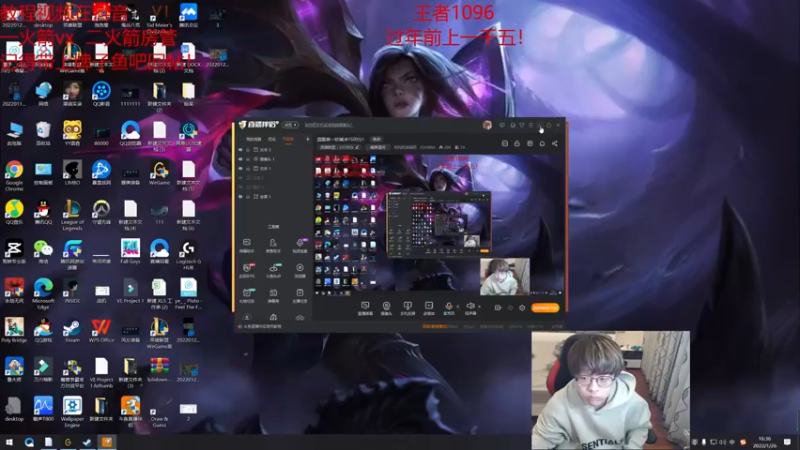
Task: Hide the 全屏 1 layer with its eye icon
Action: coord(240,196)
